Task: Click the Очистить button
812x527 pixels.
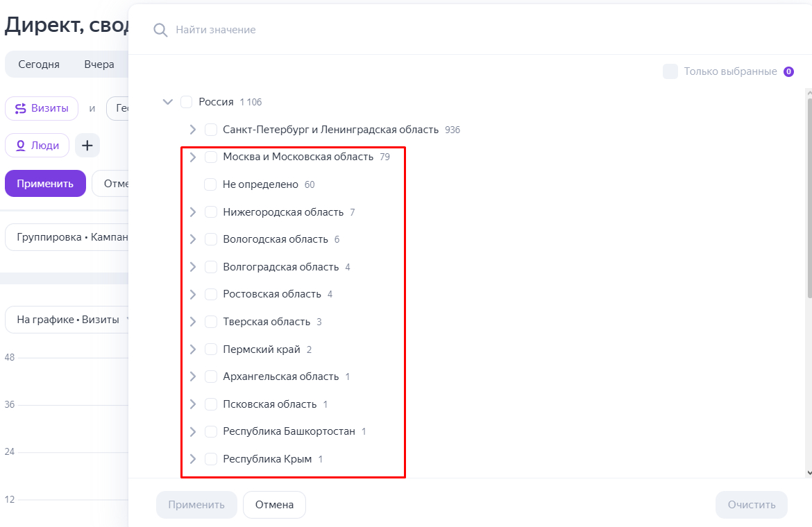Action: click(x=751, y=505)
